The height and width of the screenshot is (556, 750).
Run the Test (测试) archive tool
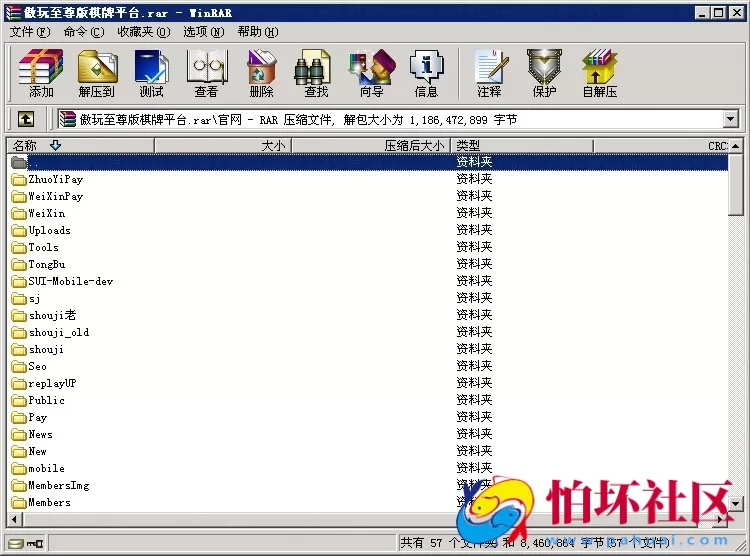(152, 73)
